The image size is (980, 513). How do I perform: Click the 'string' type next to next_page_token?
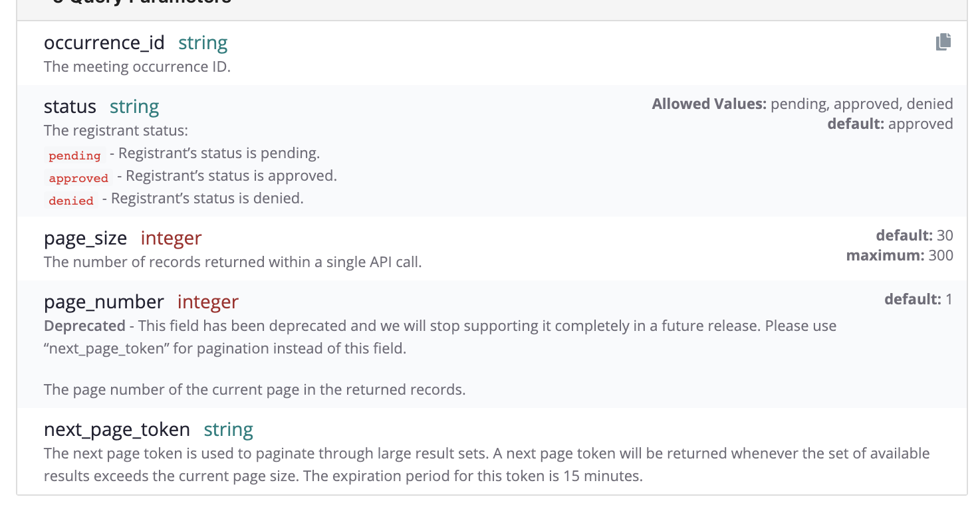tap(228, 430)
